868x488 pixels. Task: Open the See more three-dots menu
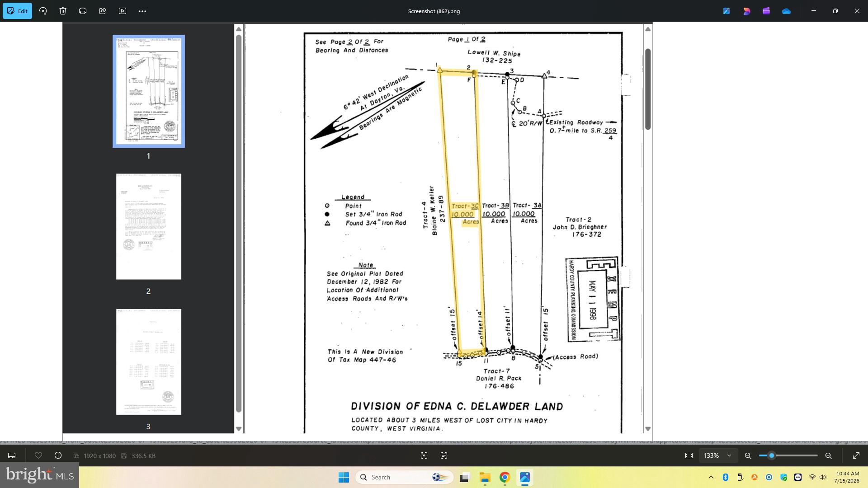click(x=142, y=11)
